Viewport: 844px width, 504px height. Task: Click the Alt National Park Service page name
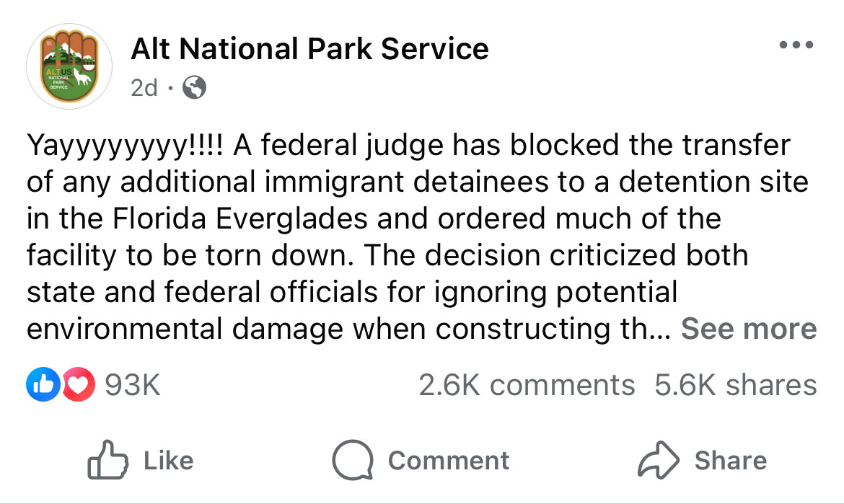coord(309,48)
